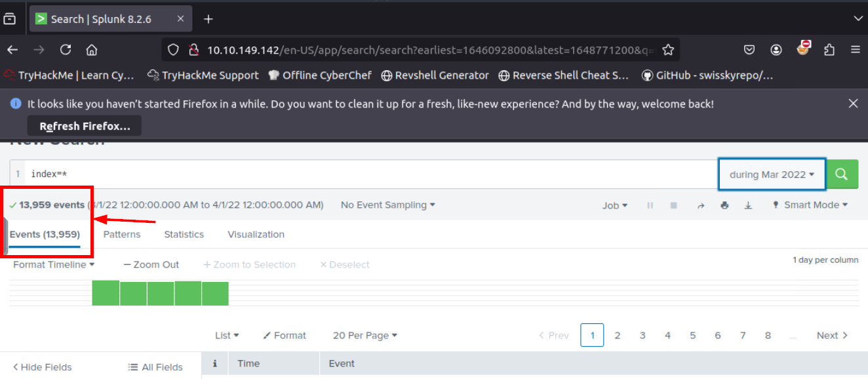Export results with download icon
868x379 pixels.
[x=748, y=205]
